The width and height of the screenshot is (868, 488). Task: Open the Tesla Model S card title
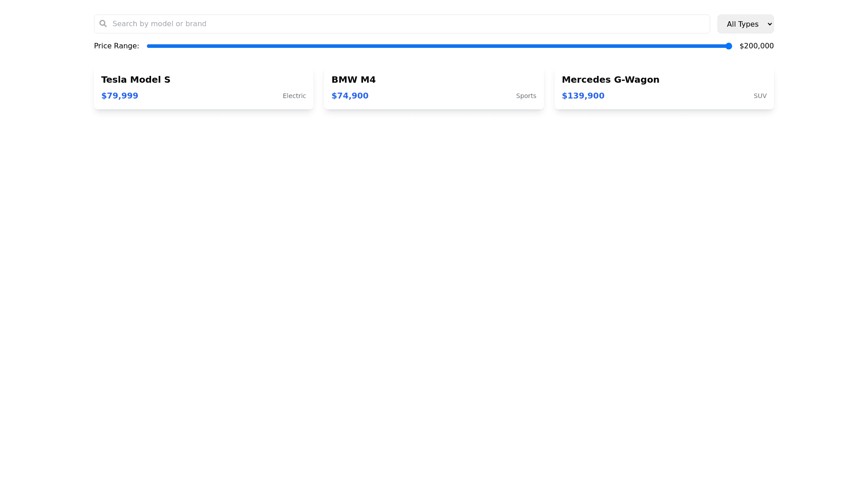point(136,80)
